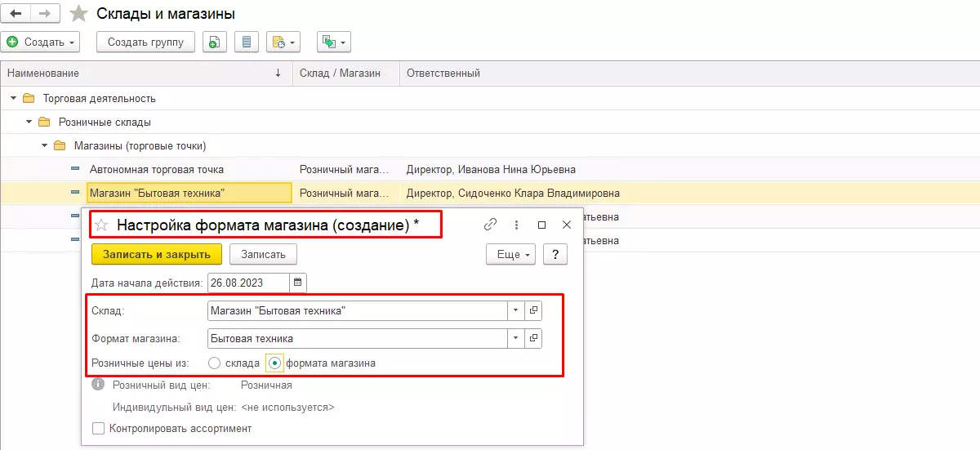980x450 pixels.
Task: Click Записать и закрыть
Action: (157, 254)
